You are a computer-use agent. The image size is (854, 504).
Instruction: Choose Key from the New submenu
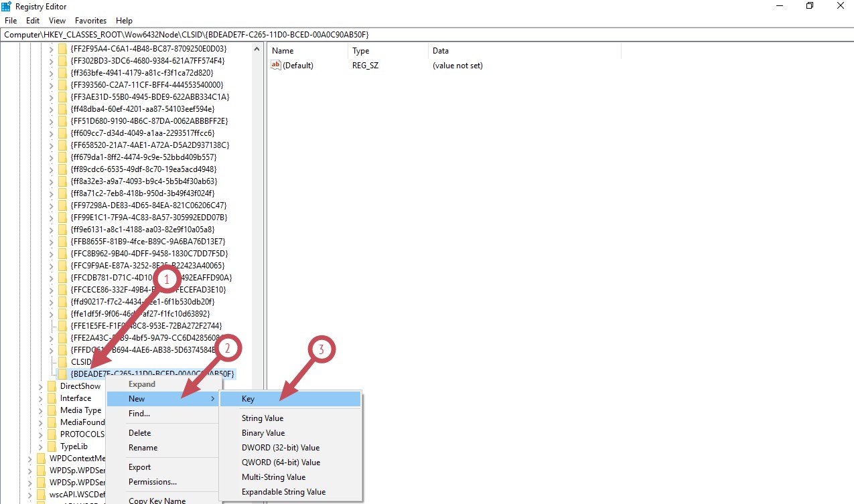248,399
